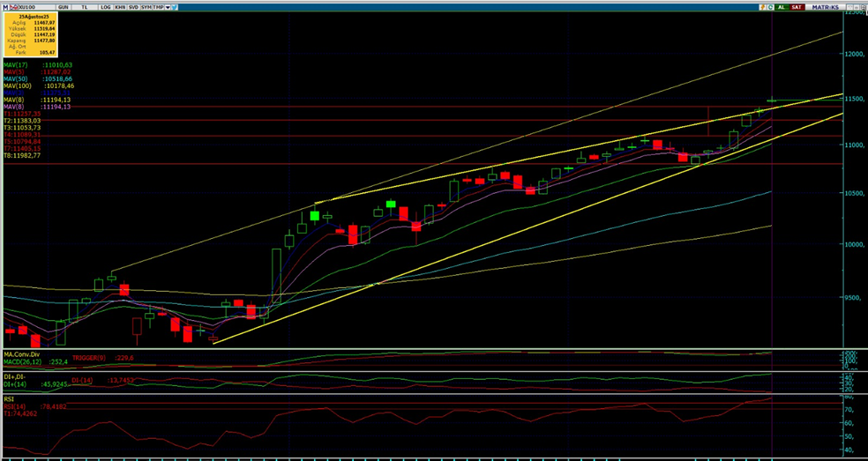The width and height of the screenshot is (868, 461).
Task: Click the RSI(14) indicator label
Action: (13, 405)
